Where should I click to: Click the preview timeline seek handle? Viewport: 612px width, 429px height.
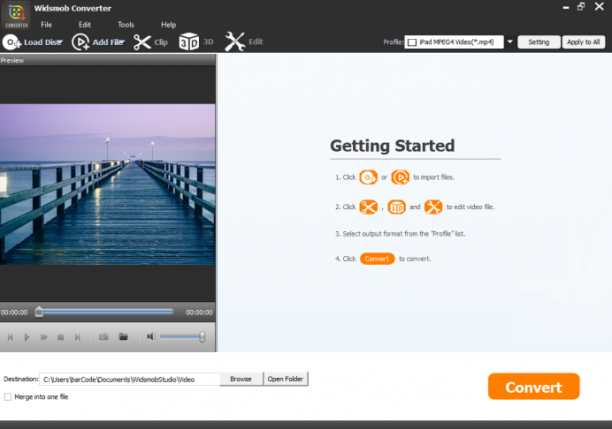click(39, 312)
